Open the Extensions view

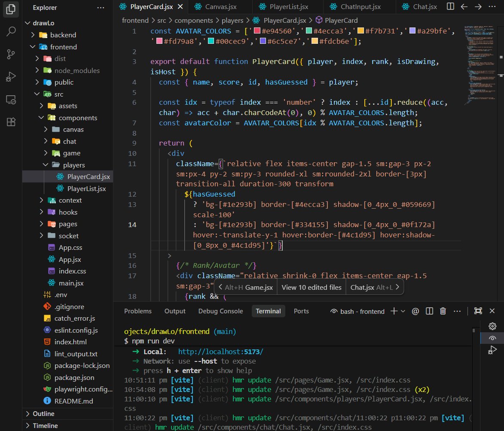click(10, 122)
